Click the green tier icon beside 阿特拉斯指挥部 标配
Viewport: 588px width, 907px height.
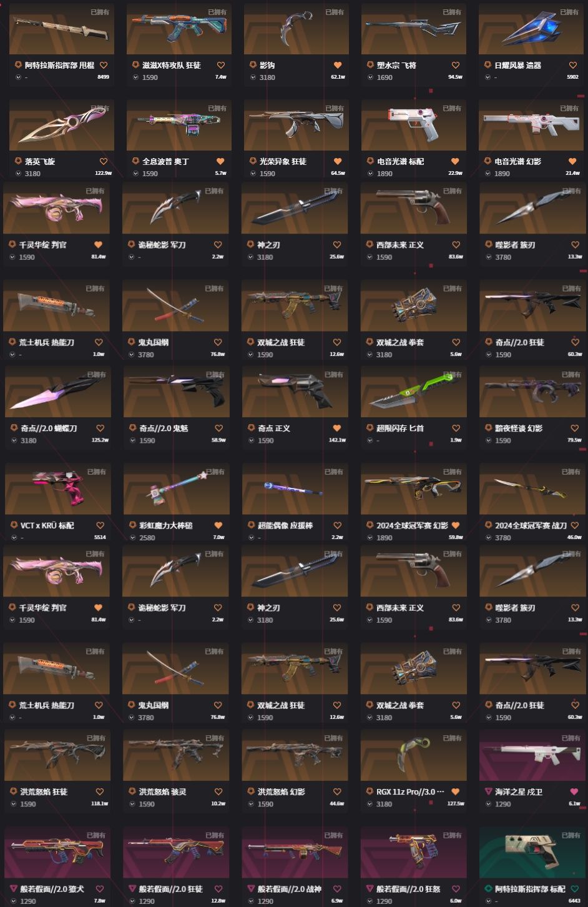(x=489, y=889)
